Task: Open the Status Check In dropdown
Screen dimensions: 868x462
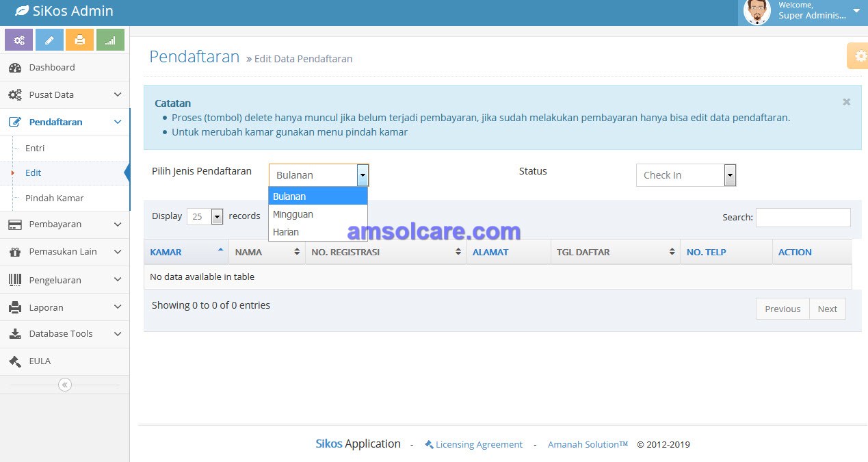Action: (x=686, y=175)
